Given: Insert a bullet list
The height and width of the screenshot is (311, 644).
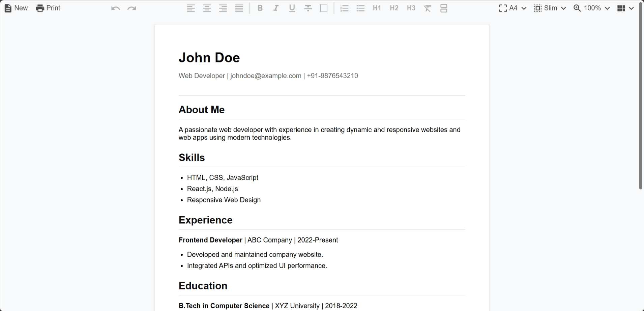Looking at the screenshot, I should [360, 8].
